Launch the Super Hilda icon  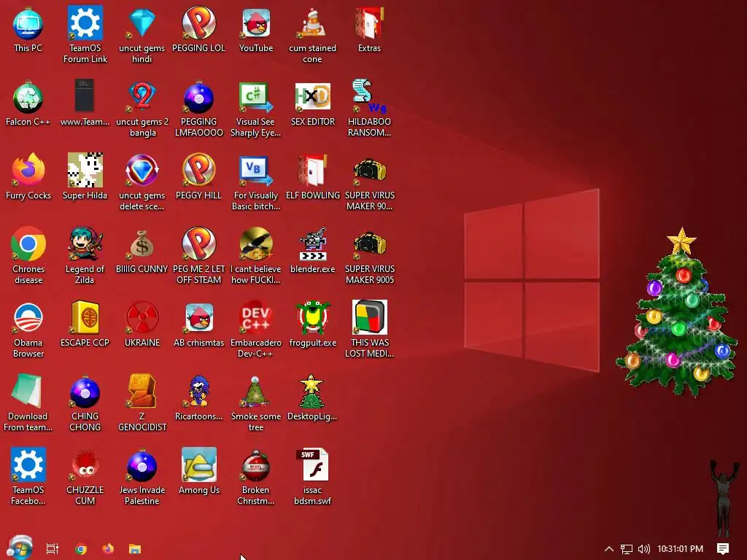tap(85, 176)
